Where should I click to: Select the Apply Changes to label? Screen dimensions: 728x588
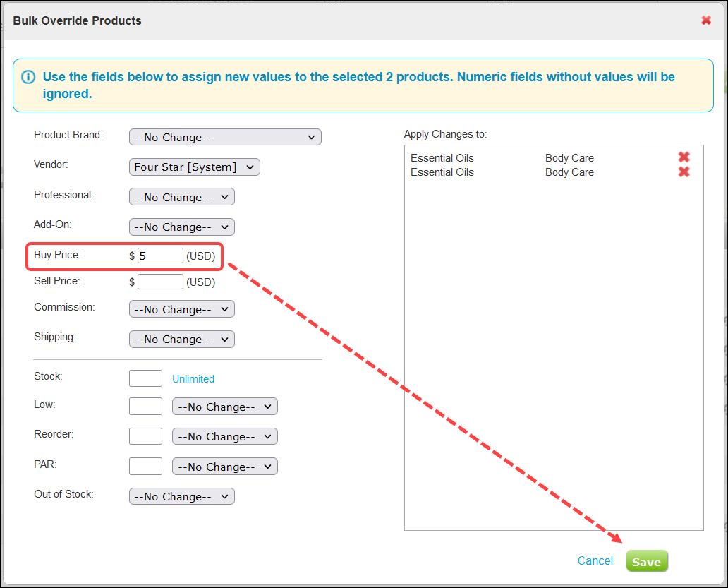[x=445, y=134]
